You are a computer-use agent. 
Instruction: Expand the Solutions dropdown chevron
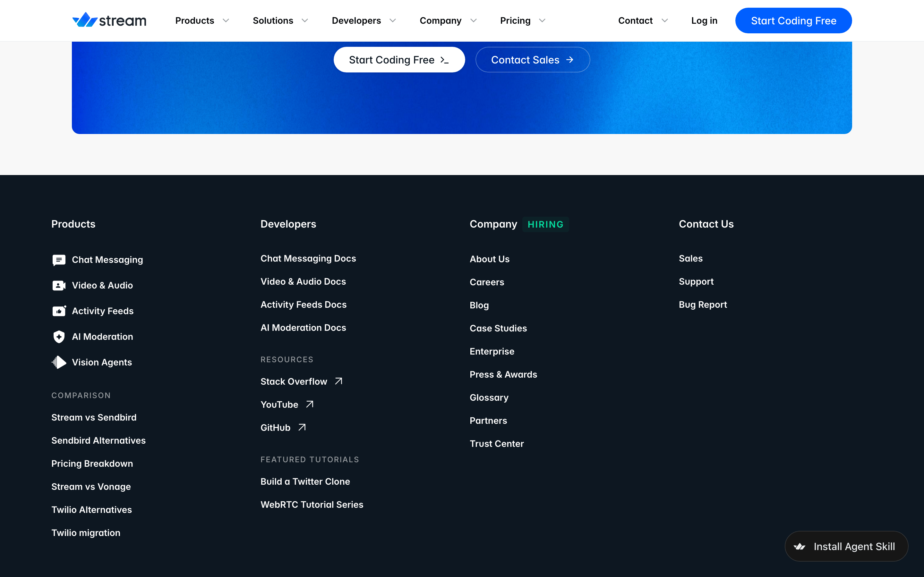(305, 21)
